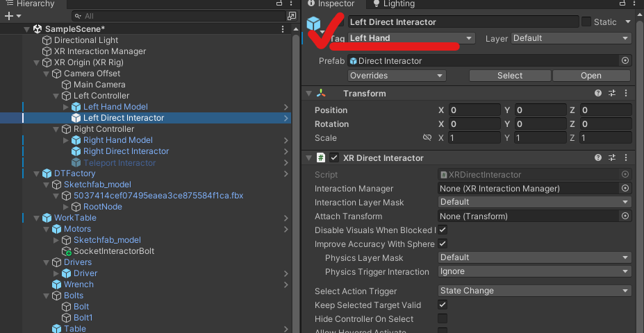Collapse the Transform component foldout

[x=309, y=94]
